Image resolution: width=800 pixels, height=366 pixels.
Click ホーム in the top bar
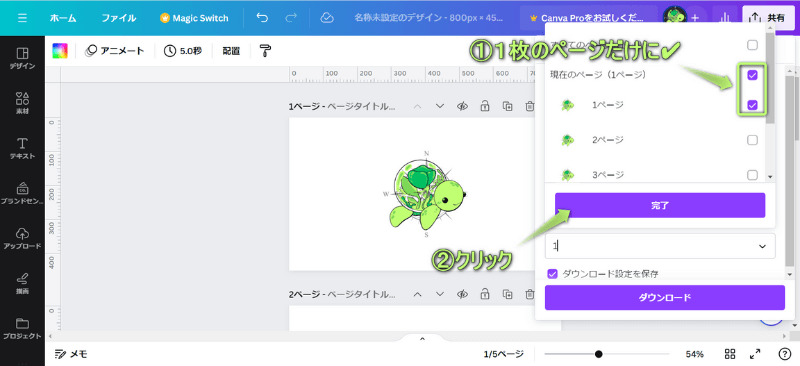(63, 18)
